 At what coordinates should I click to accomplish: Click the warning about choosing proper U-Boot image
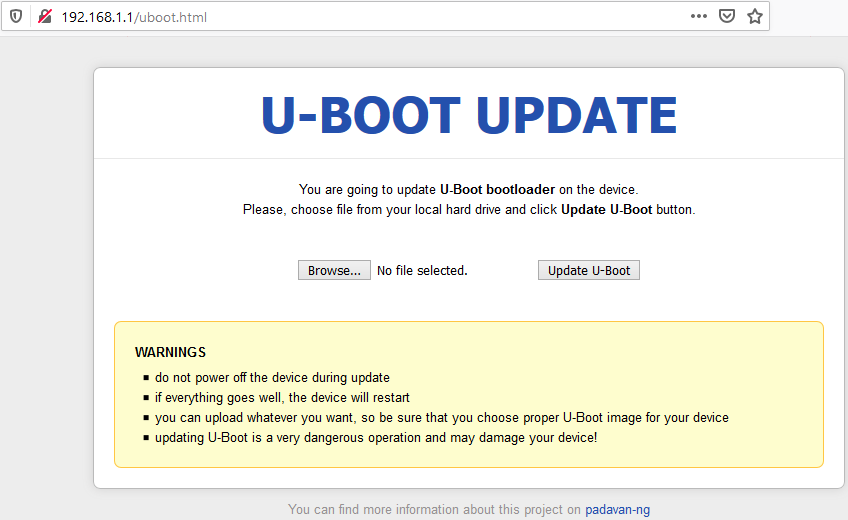pyautogui.click(x=442, y=418)
